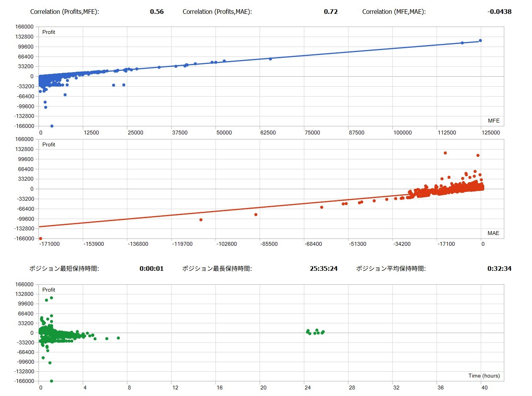The width and height of the screenshot is (532, 396).
Task: Click the MAE axis label
Action: [x=493, y=233]
